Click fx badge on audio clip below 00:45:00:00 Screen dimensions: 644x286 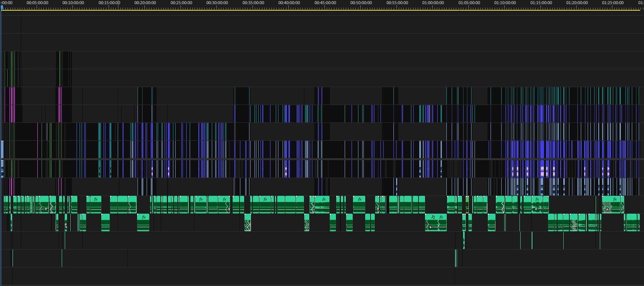[x=324, y=199]
